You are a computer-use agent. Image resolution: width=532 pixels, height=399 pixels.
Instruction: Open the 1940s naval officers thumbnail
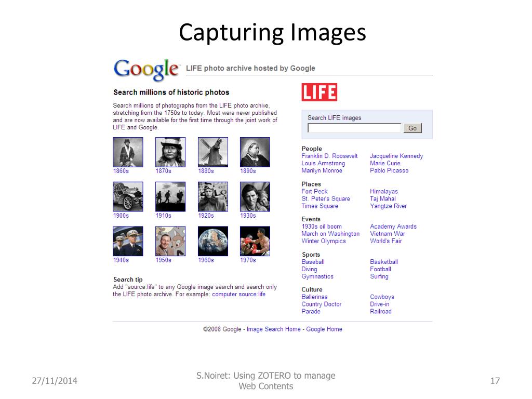click(128, 241)
